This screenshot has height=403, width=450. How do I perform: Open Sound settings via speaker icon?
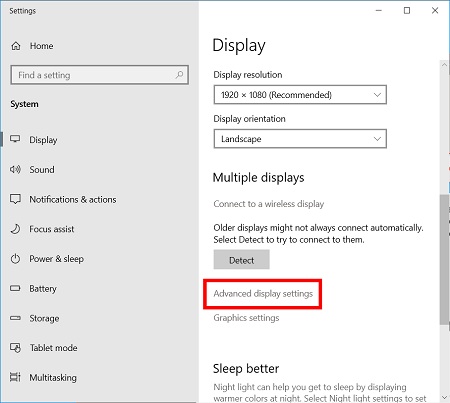[15, 169]
